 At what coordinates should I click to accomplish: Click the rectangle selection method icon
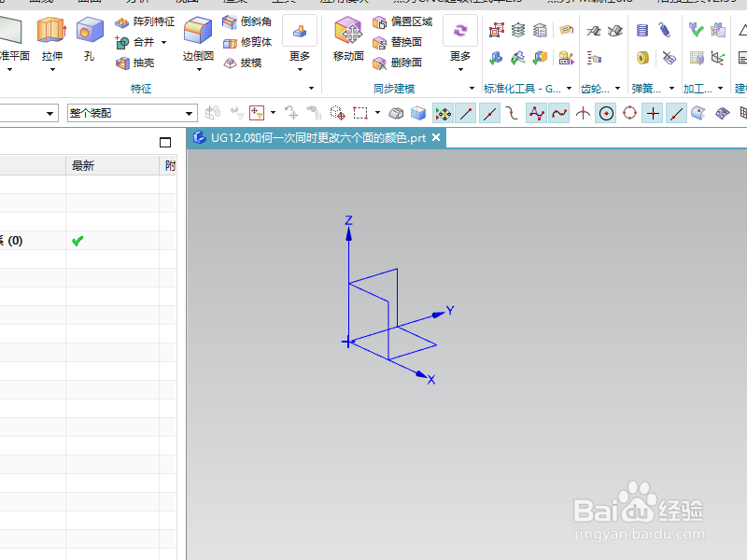[360, 113]
